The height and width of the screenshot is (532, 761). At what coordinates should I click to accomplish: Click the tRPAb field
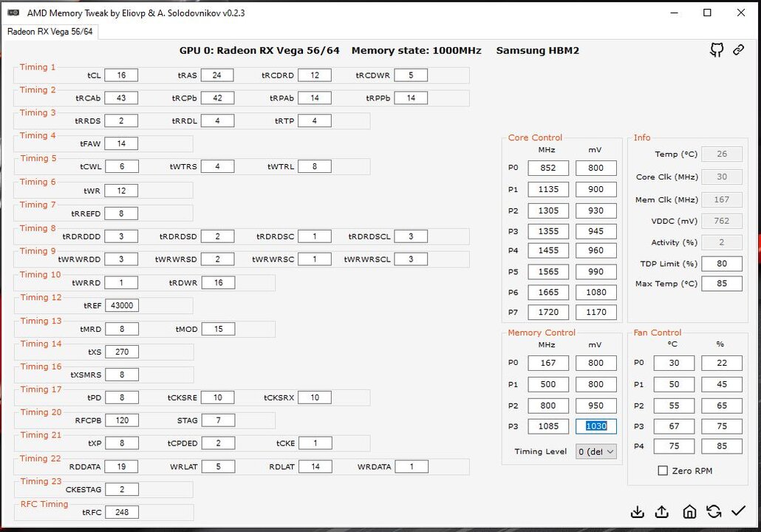[x=315, y=98]
